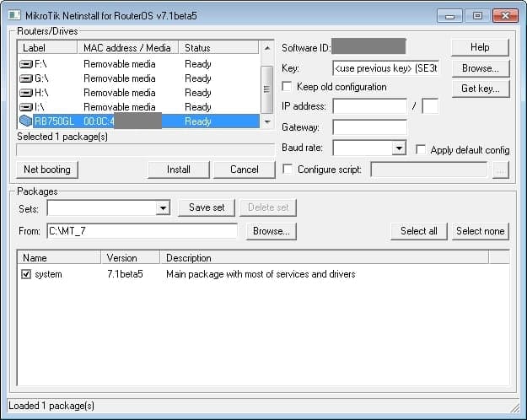Select the G:\ removable drive icon
Screen dimensions: 527x420
[x=26, y=78]
